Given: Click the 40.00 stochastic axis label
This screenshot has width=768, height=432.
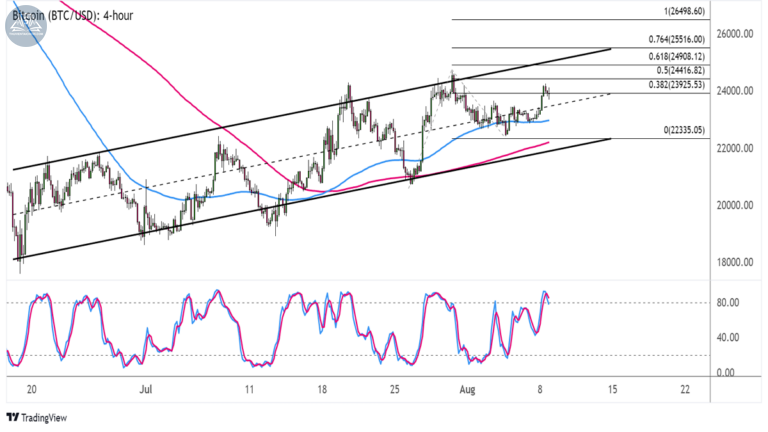Looking at the screenshot, I should point(727,337).
